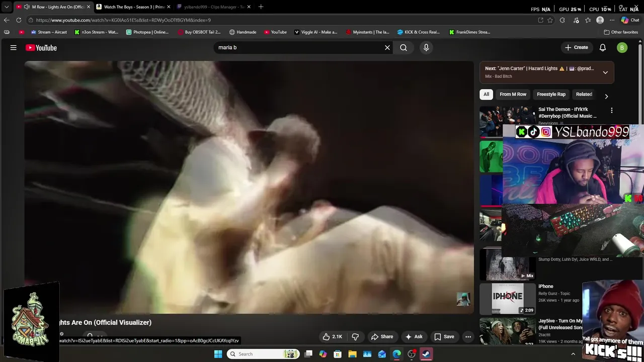The height and width of the screenshot is (362, 644).
Task: Bookmark page with the star icon
Action: tap(550, 20)
